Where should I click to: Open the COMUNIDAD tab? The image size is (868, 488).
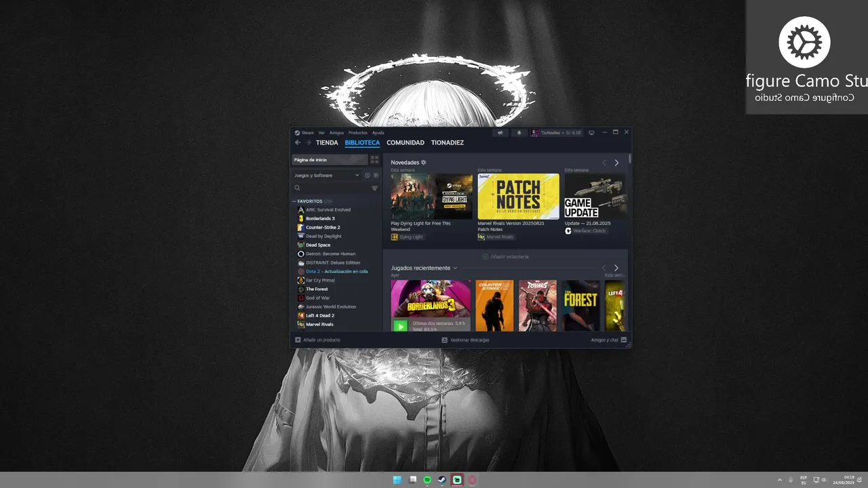[x=406, y=143]
